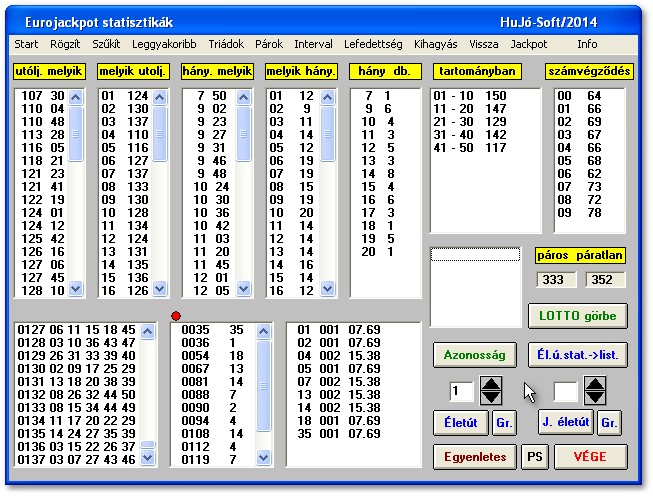Click the red dot indicator
Viewport: 653px width, 496px height.
[176, 316]
